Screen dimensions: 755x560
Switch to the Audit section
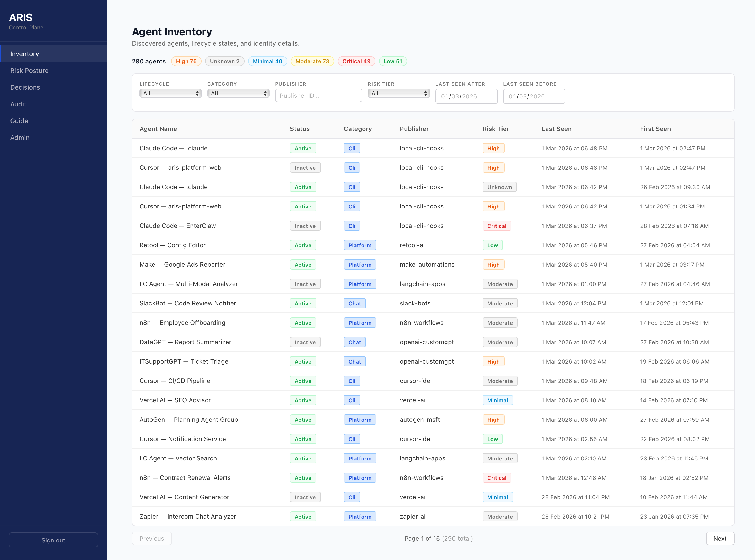18,104
